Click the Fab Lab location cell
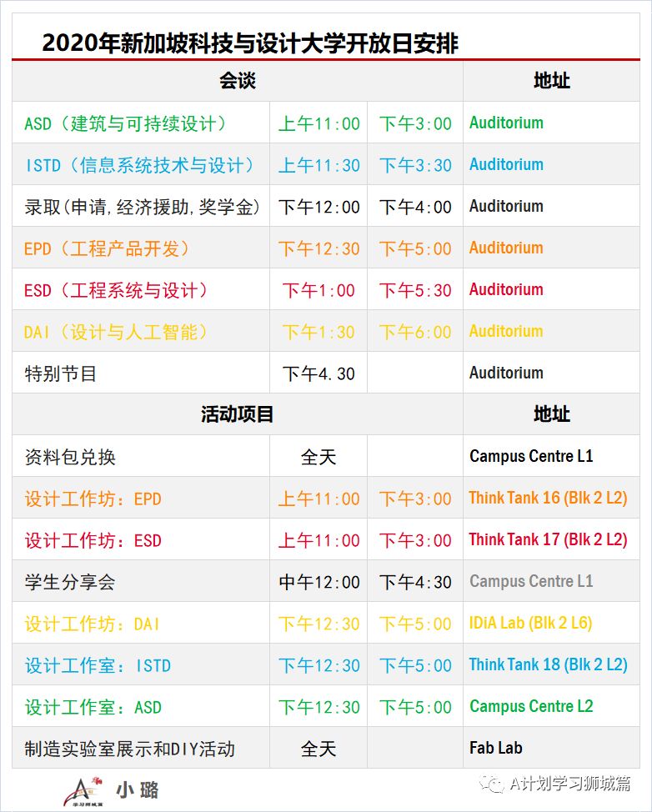Image resolution: width=652 pixels, height=812 pixels. point(496,748)
